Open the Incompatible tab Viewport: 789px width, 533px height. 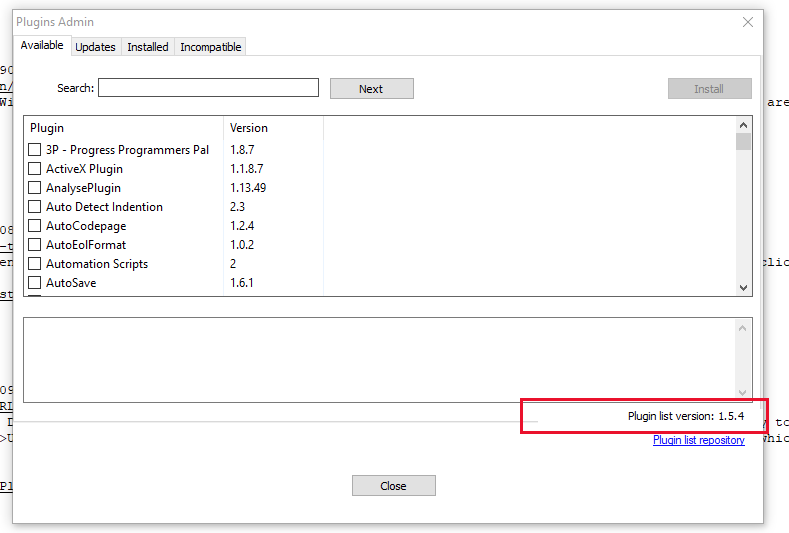pos(210,47)
